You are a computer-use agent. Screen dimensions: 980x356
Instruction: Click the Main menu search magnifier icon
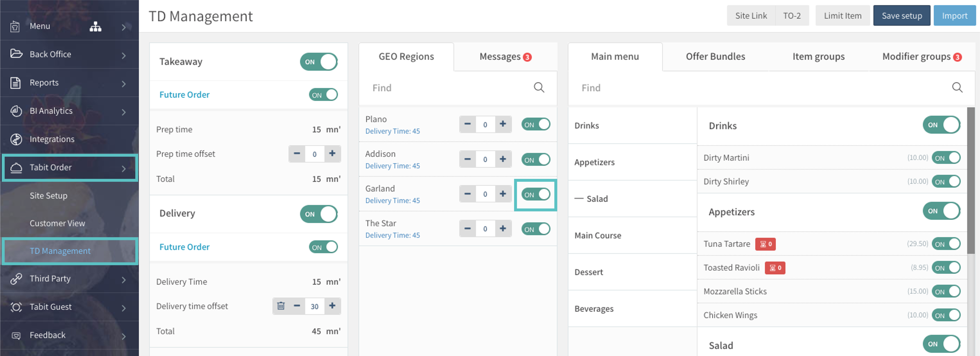pyautogui.click(x=957, y=88)
